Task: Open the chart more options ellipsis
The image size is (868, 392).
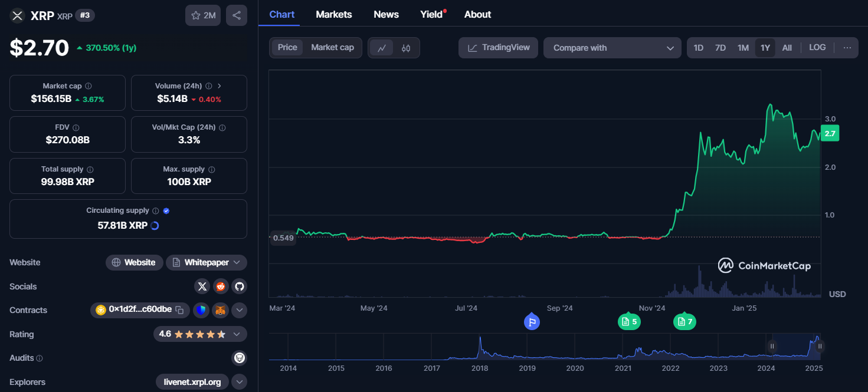Action: (847, 48)
